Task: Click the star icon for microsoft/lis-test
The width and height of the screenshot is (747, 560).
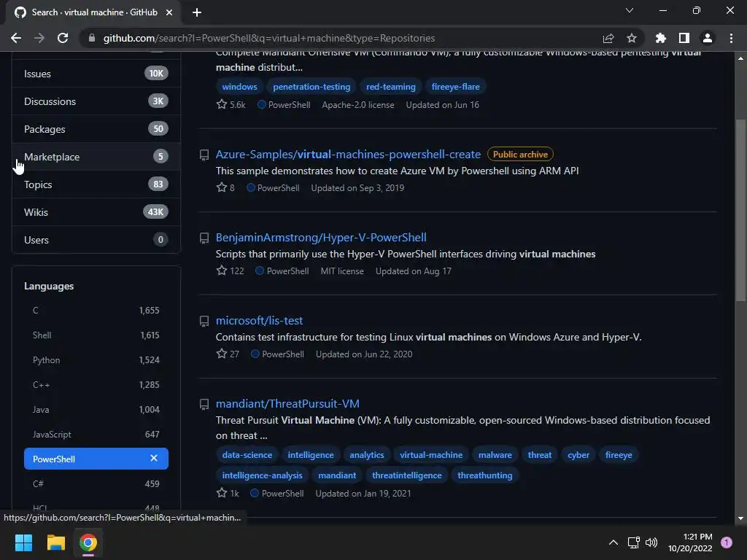Action: [x=222, y=354]
